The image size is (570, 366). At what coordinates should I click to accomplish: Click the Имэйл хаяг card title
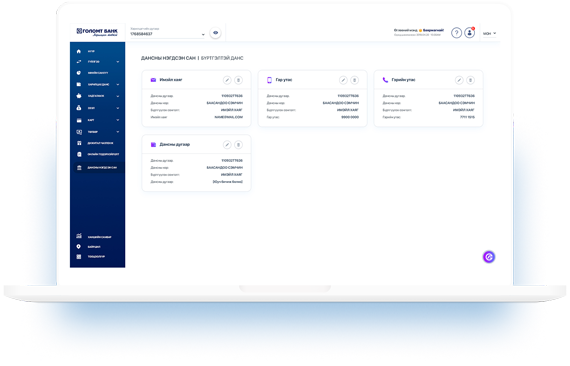[x=171, y=80]
